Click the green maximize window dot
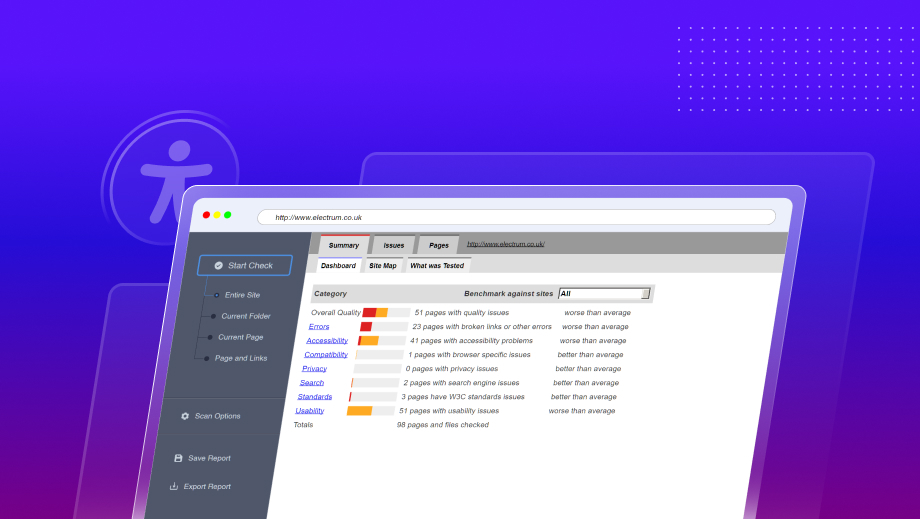The width and height of the screenshot is (920, 519). click(x=228, y=215)
